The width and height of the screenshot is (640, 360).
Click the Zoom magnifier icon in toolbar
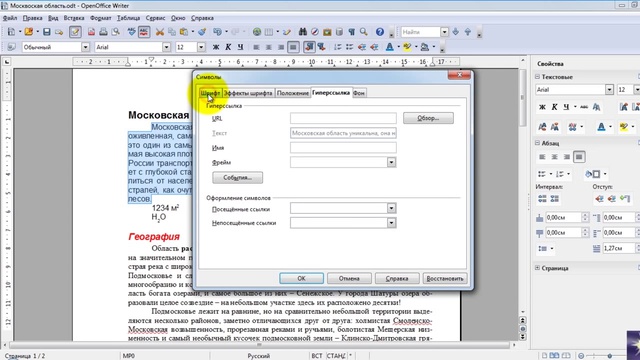click(364, 32)
